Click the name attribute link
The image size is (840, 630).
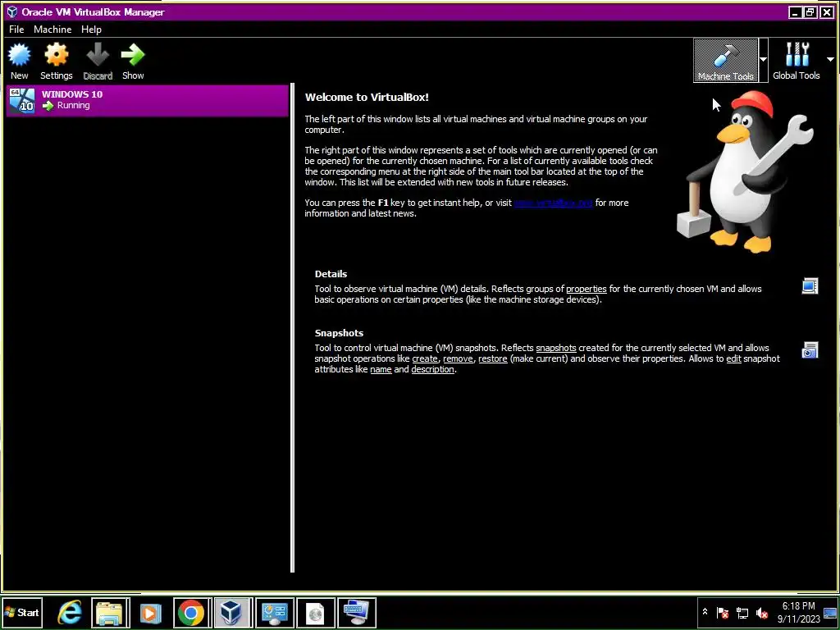[381, 369]
